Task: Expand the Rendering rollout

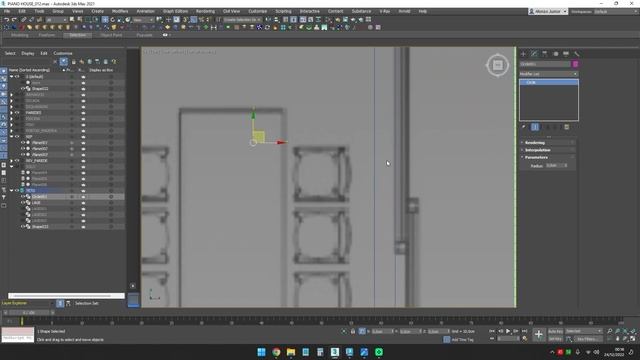Action: coord(548,143)
